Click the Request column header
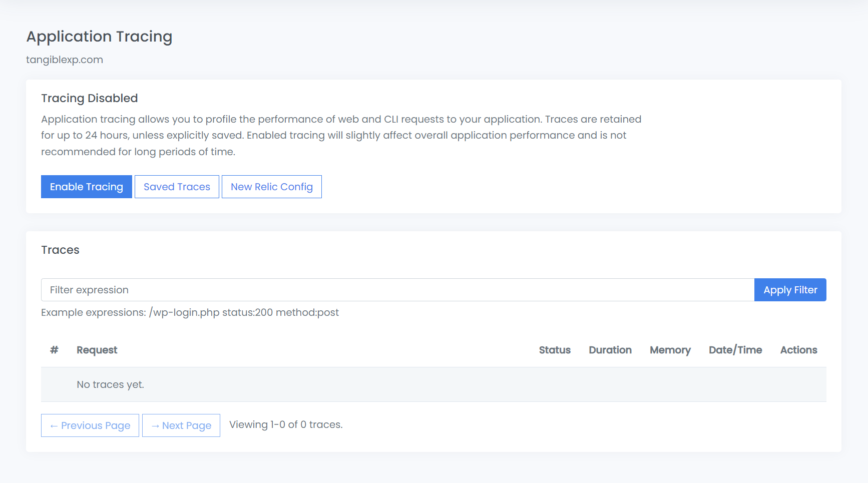The height and width of the screenshot is (483, 868). point(97,350)
